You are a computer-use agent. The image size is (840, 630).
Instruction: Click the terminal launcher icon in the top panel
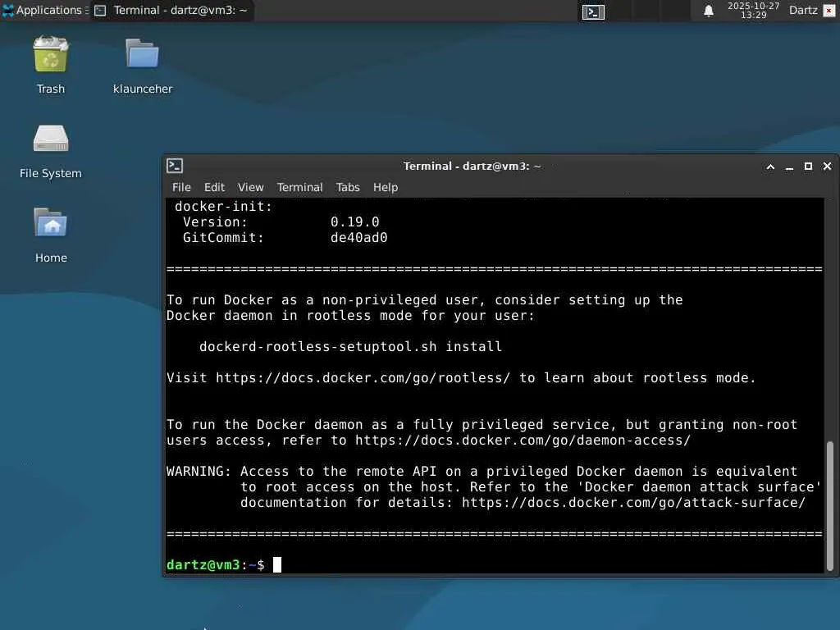[593, 11]
